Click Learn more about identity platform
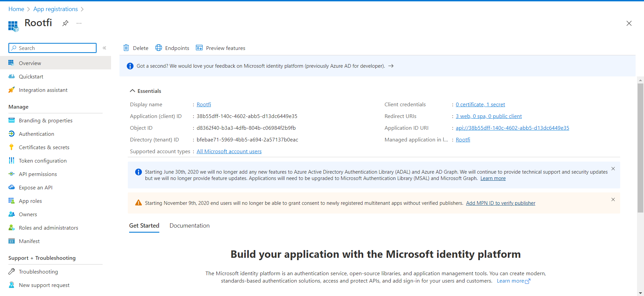644x296 pixels. coord(514,281)
